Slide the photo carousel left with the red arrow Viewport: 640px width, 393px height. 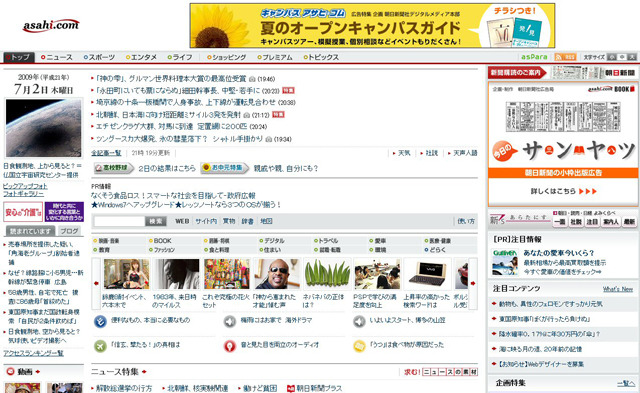96,283
